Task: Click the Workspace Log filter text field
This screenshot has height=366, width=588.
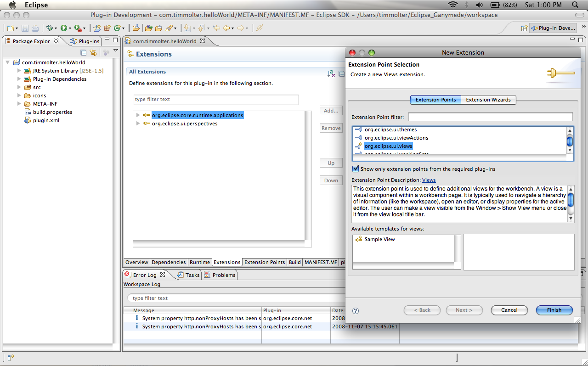Action: pyautogui.click(x=235, y=298)
